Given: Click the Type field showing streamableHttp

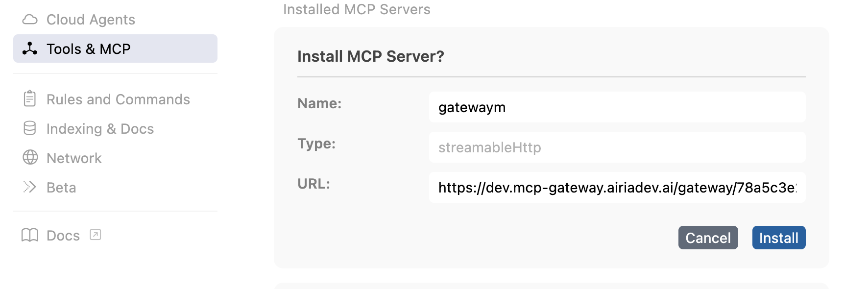Looking at the screenshot, I should pyautogui.click(x=617, y=147).
